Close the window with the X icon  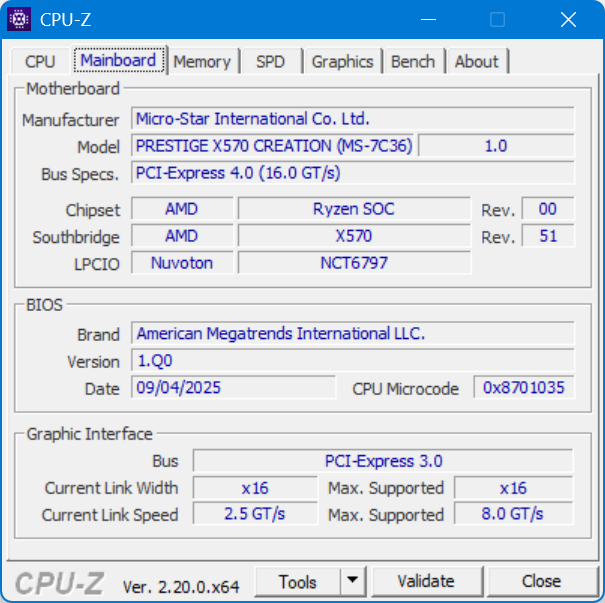click(568, 19)
